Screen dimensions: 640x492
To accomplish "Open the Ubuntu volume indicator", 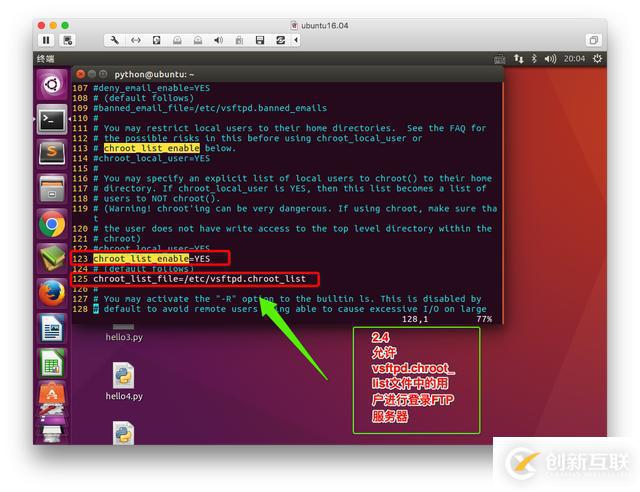I will (550, 59).
